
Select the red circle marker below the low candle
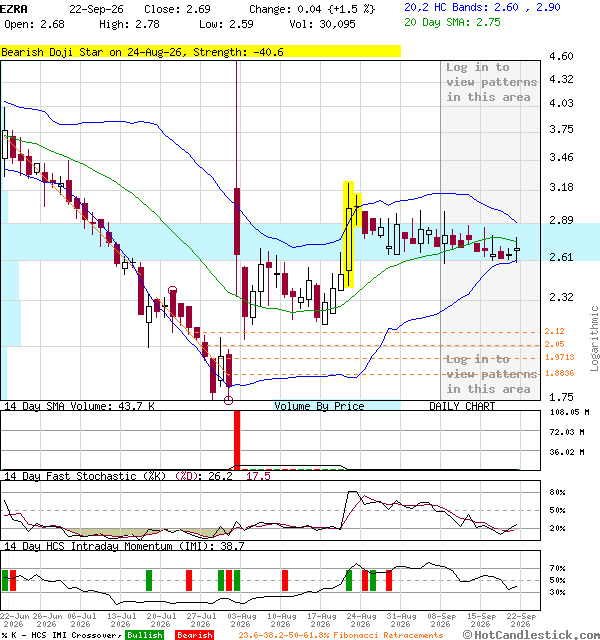pyautogui.click(x=229, y=400)
